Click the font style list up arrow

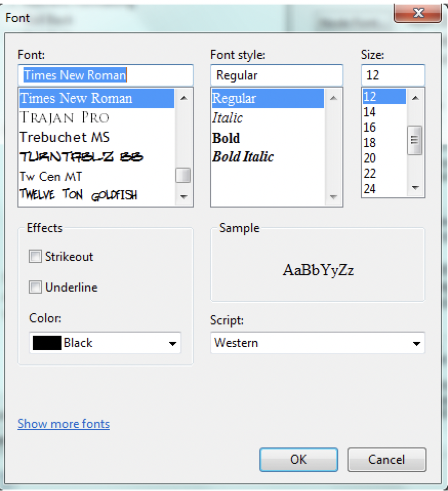333,98
